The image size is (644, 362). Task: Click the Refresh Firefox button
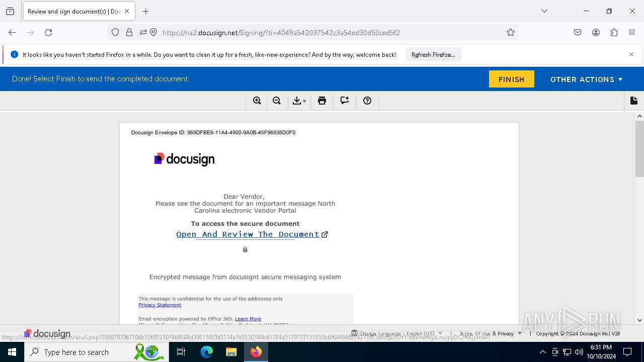coord(433,54)
